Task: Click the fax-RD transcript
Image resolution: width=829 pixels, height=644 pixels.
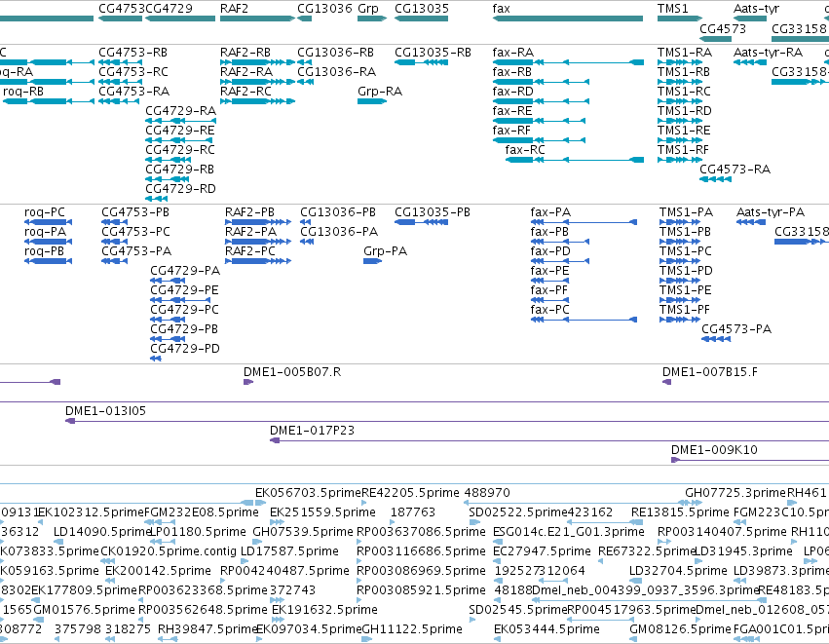Action: [x=512, y=92]
